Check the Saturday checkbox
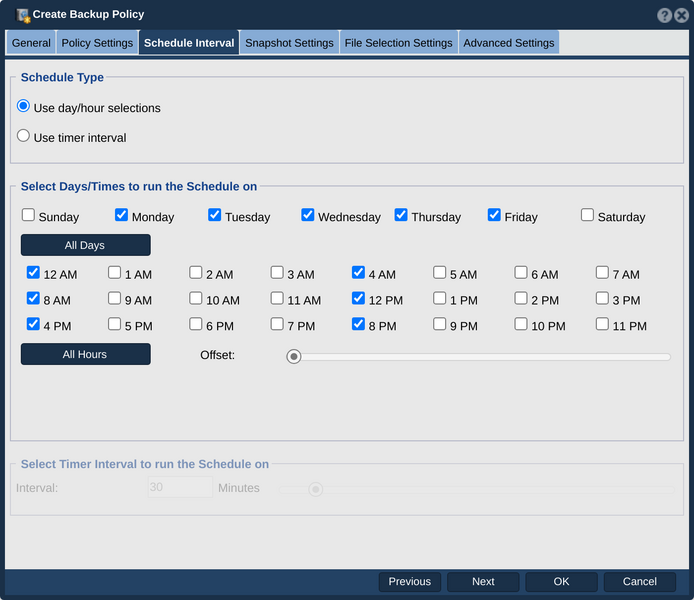 tap(587, 215)
